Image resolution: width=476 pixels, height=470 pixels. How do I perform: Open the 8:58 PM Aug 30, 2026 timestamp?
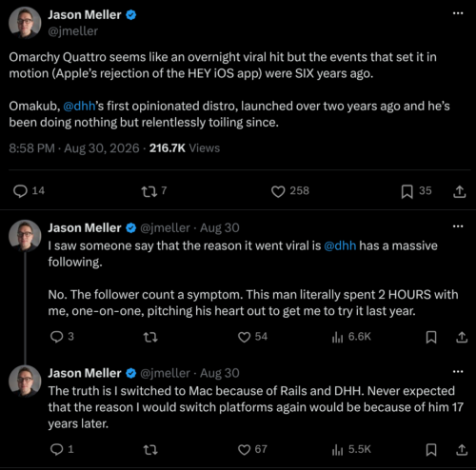(74, 148)
